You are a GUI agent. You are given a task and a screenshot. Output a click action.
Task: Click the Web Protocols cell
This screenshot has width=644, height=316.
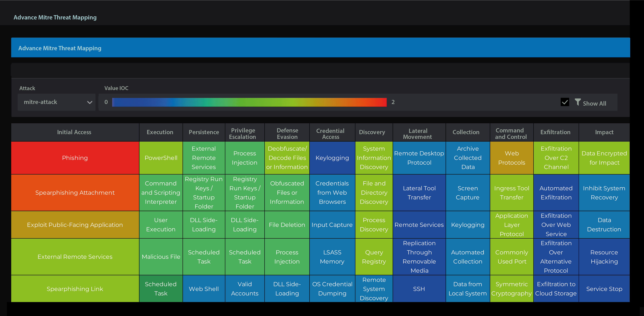point(512,158)
